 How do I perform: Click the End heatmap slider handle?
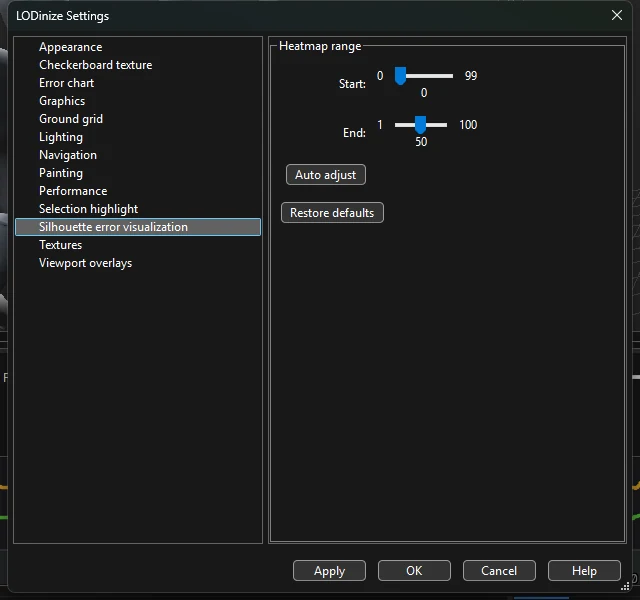420,125
